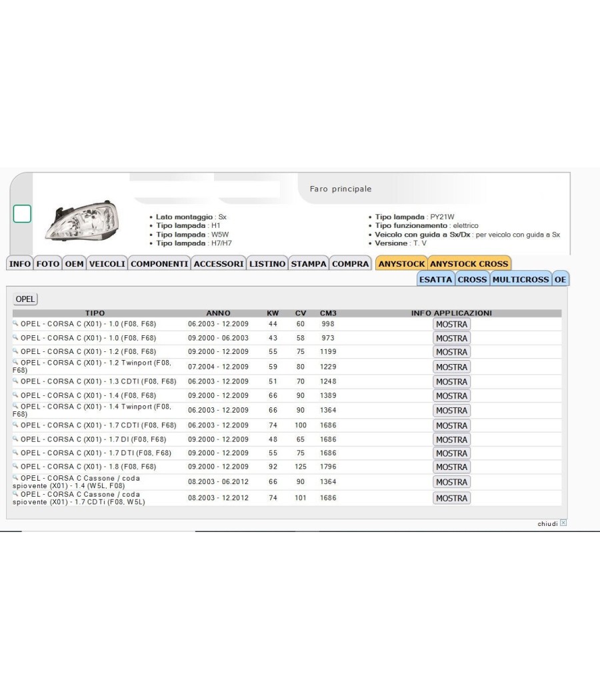The height and width of the screenshot is (700, 600).
Task: Click the Faro principale title
Action: (x=341, y=189)
